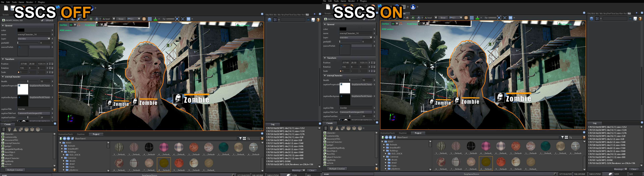
Task: Click the eye icon in SSCS OFF material panel
Action: (308, 20)
